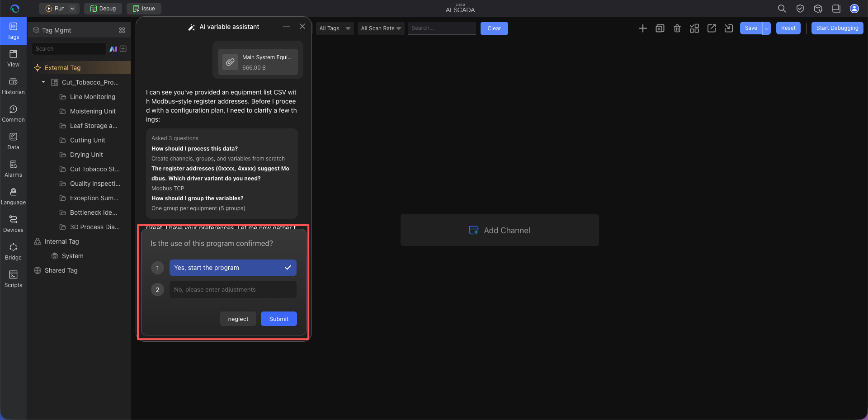This screenshot has width=868, height=420.
Task: Open the Save button dropdown arrow
Action: 766,28
